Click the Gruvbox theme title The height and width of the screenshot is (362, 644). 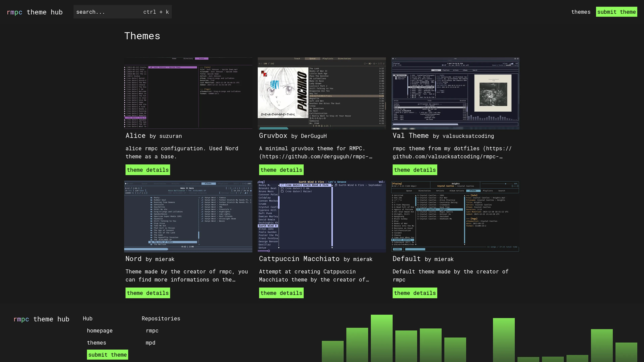coord(273,136)
